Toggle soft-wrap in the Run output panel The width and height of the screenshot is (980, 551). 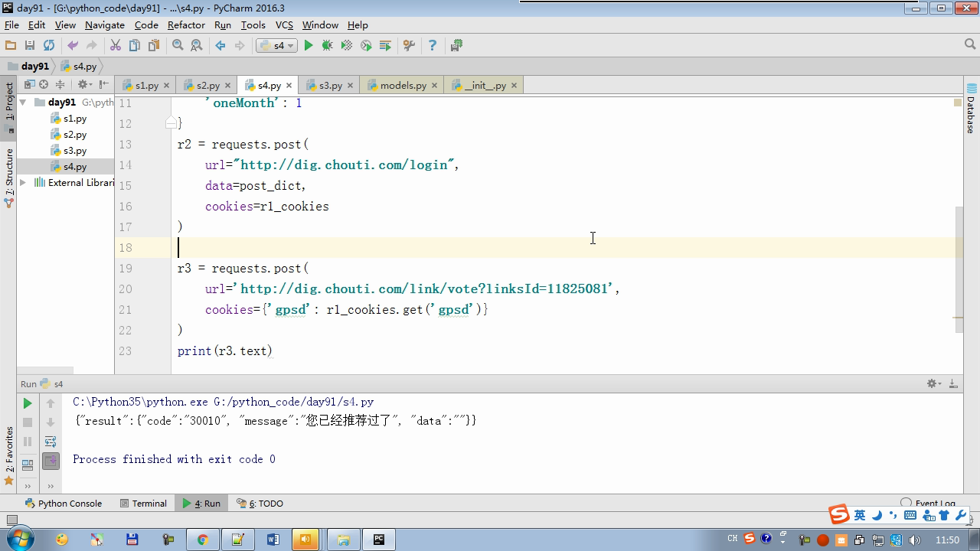coord(51,442)
